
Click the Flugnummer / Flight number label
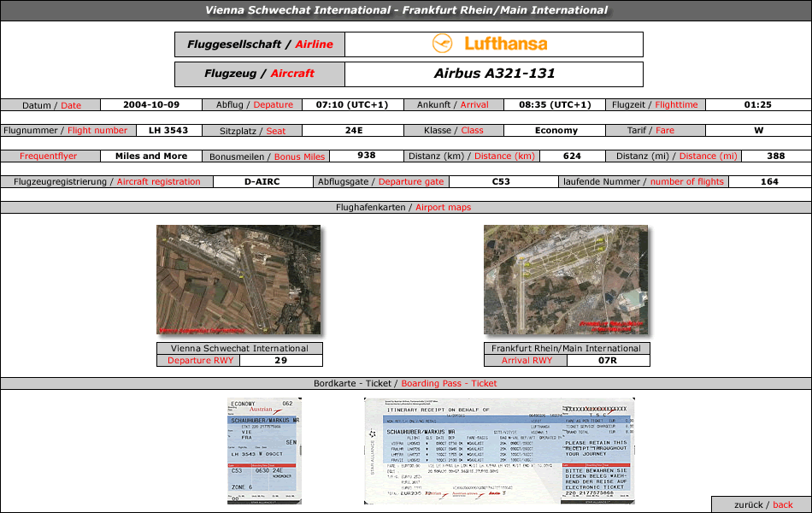click(68, 131)
